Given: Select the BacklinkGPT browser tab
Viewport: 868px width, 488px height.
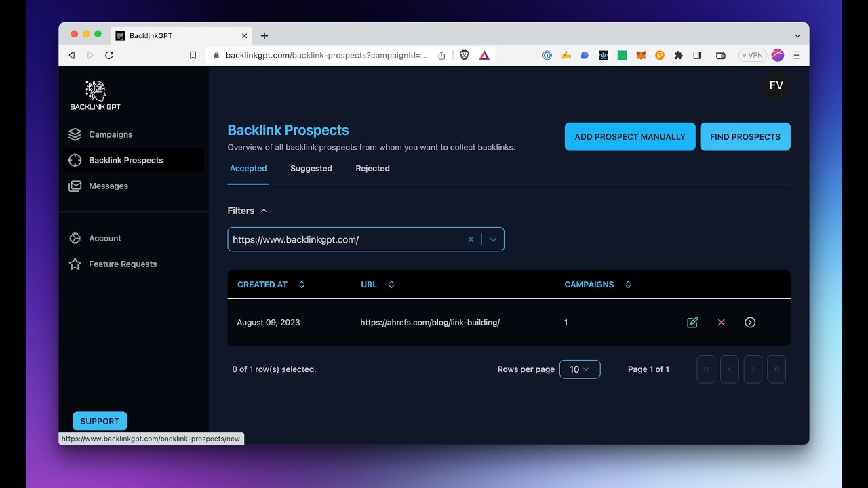Looking at the screenshot, I should [182, 36].
